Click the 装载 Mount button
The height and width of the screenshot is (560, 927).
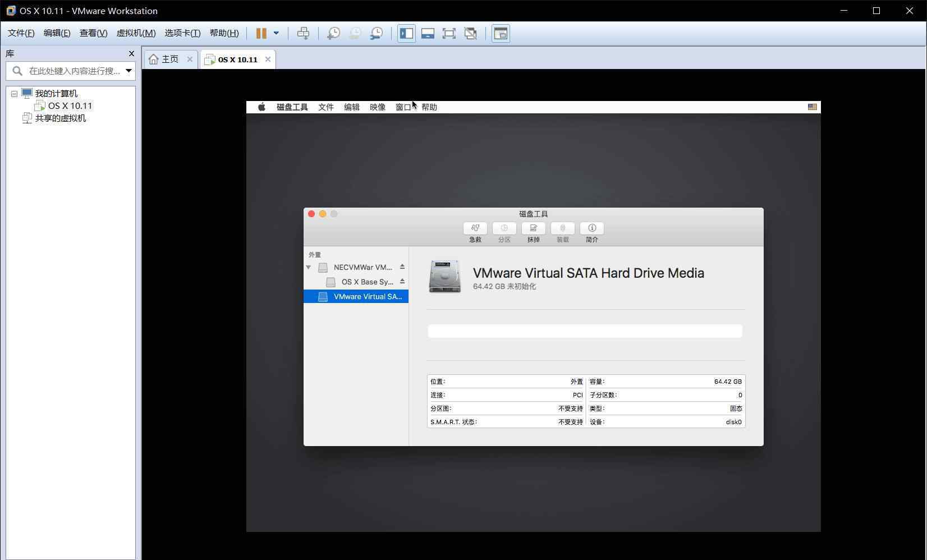tap(563, 228)
